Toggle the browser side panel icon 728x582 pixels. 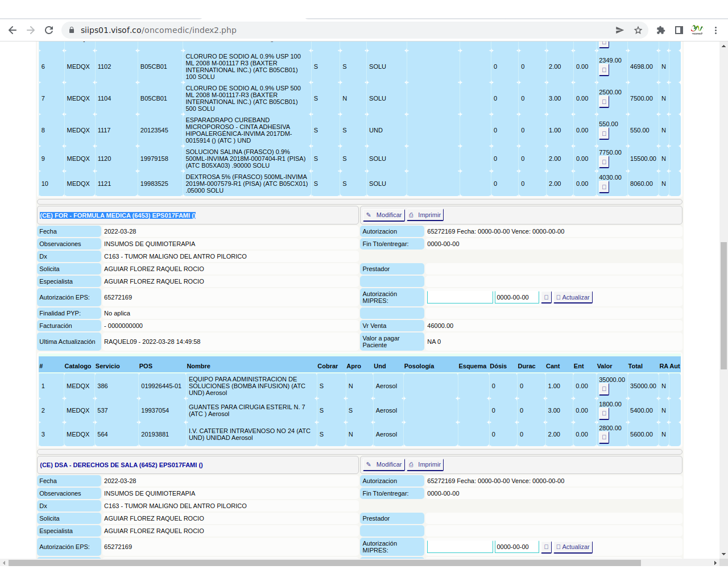tap(679, 30)
